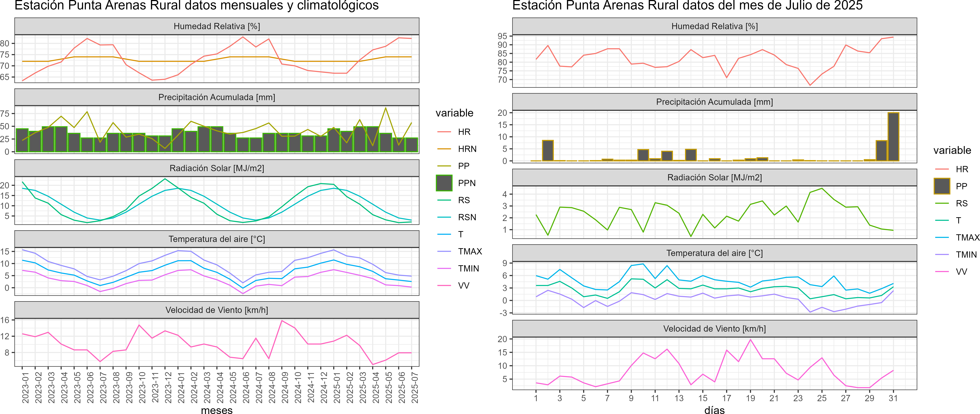The height and width of the screenshot is (414, 980).
Task: Click the precipitation bar on July day 2
Action: pos(548,151)
